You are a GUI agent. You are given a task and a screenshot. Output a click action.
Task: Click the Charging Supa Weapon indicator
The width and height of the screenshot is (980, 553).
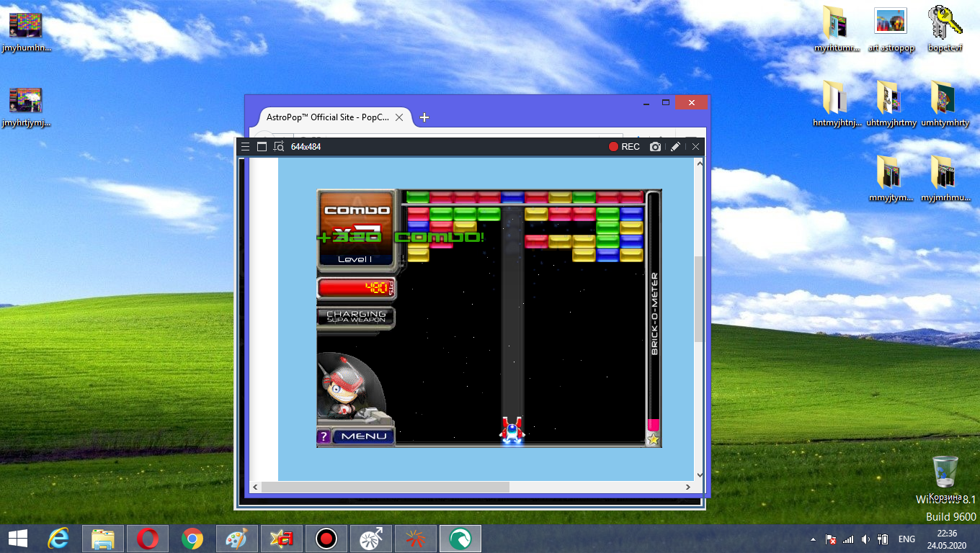point(356,318)
